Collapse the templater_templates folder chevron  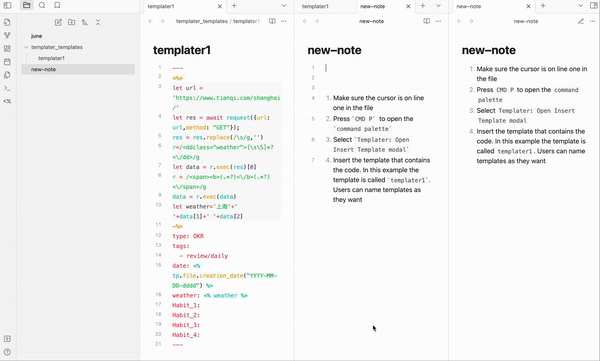(26, 47)
